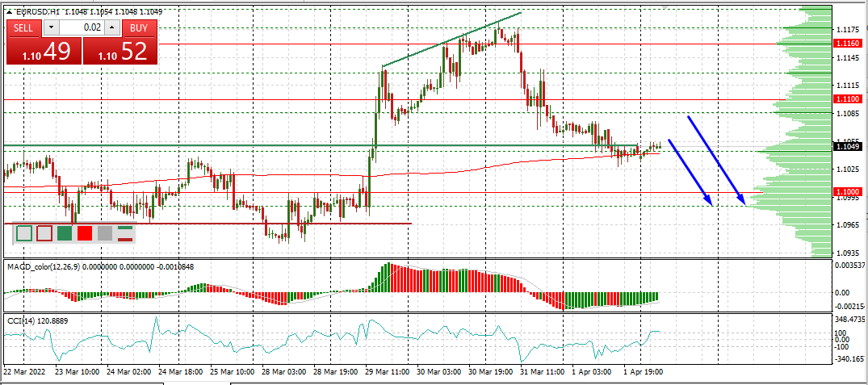Image resolution: width=868 pixels, height=385 pixels.
Task: Click the red 1.1160 price level label
Action: 849,43
